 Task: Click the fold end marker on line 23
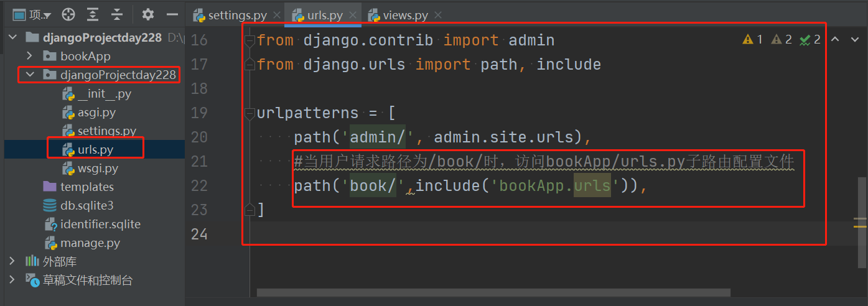250,209
